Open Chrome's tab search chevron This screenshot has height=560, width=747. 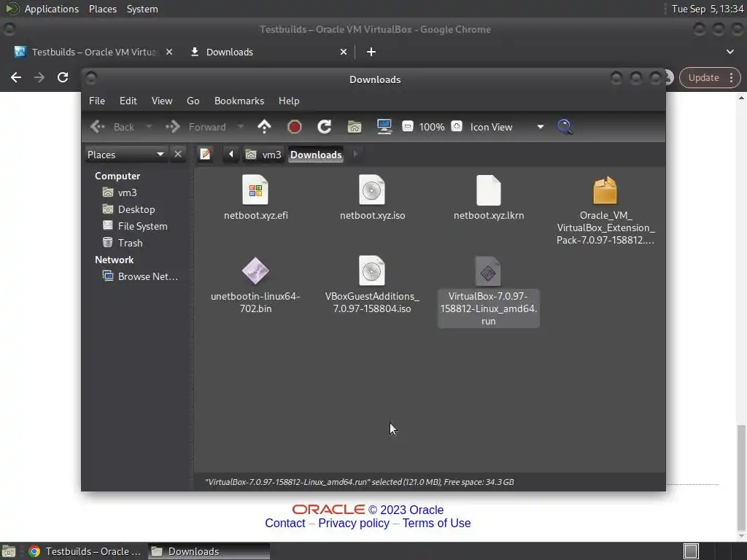[729, 52]
